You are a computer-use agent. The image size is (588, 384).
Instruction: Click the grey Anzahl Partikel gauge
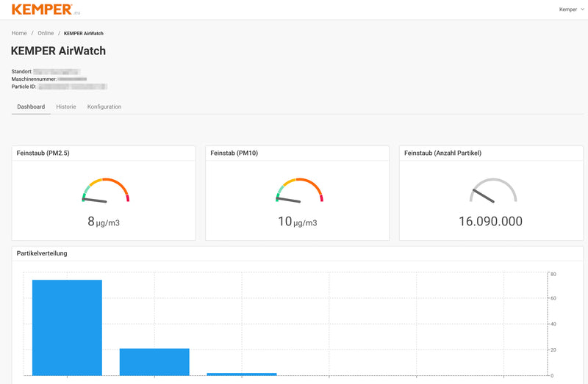(493, 191)
